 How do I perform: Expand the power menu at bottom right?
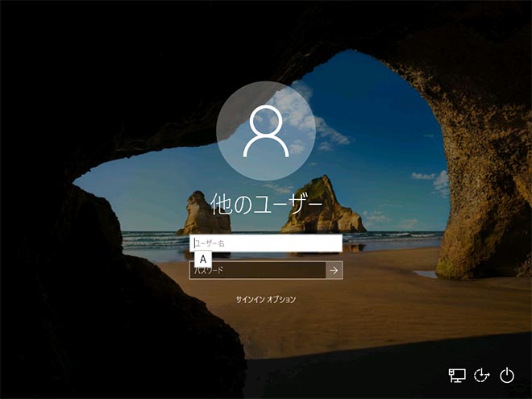click(x=507, y=375)
